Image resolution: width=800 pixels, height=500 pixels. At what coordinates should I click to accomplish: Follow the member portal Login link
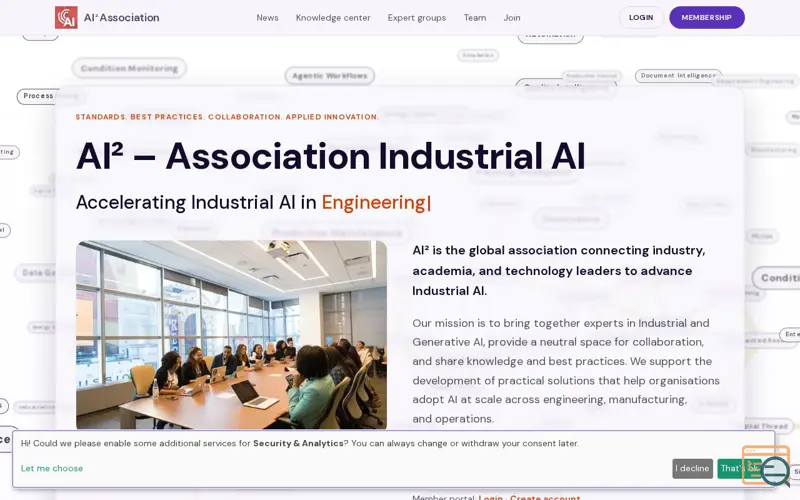click(x=490, y=497)
